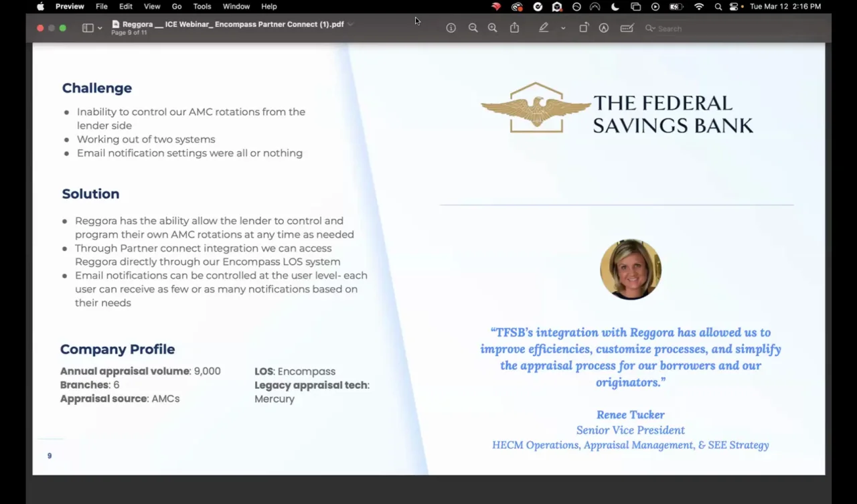Click the Solution heading
Image resolution: width=857 pixels, height=504 pixels.
[x=90, y=193]
